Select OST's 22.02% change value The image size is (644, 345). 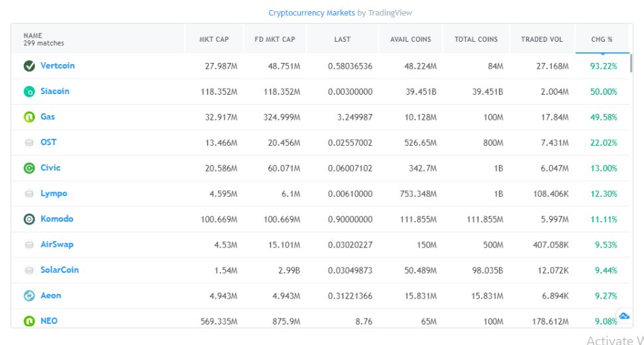pos(604,142)
